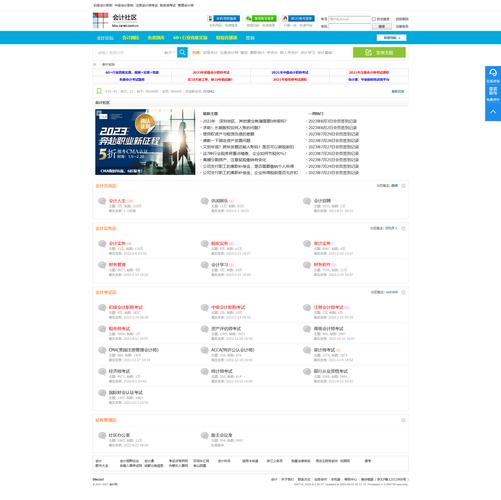501x500 pixels.
Task: Collapse the 会计实务区 section
Action: point(403,228)
